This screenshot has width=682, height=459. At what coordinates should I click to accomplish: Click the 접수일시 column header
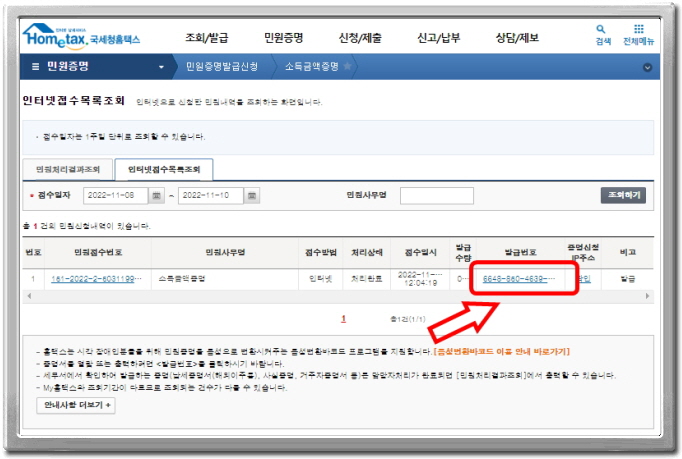pyautogui.click(x=420, y=252)
